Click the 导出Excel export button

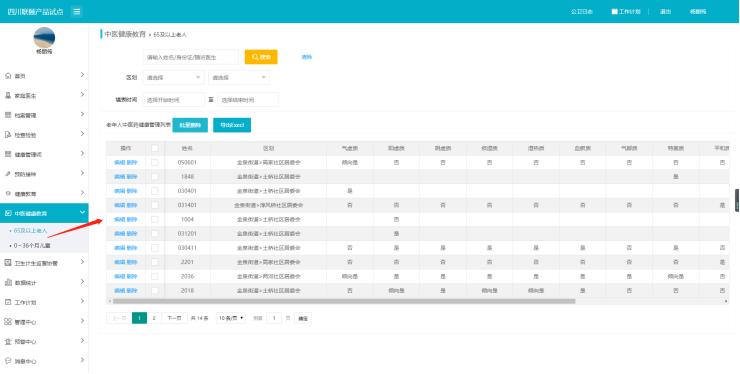(232, 125)
